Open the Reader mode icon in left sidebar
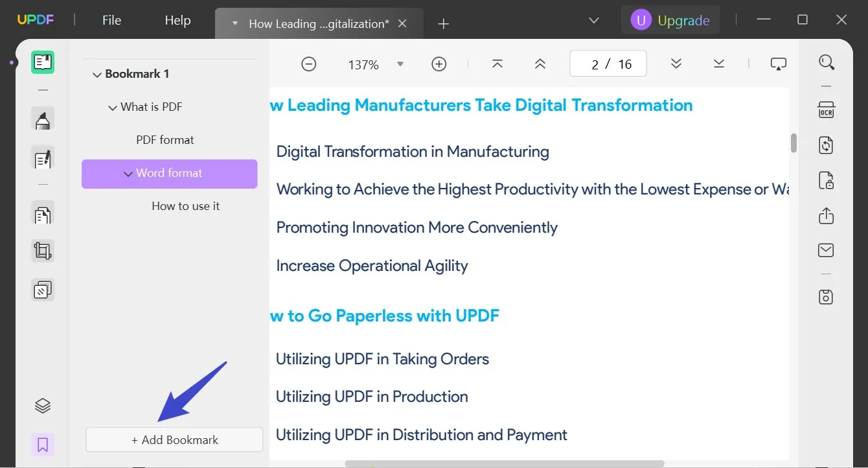868x468 pixels. (x=43, y=62)
